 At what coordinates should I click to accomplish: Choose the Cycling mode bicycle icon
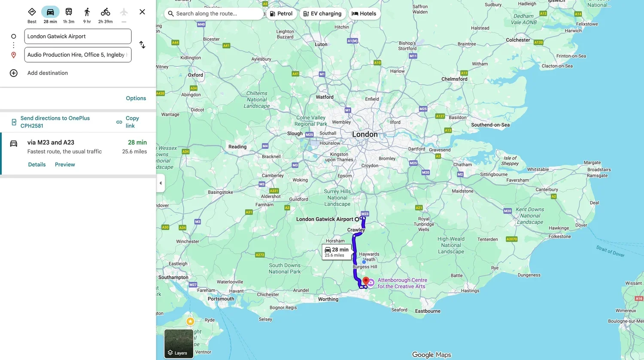tap(106, 12)
